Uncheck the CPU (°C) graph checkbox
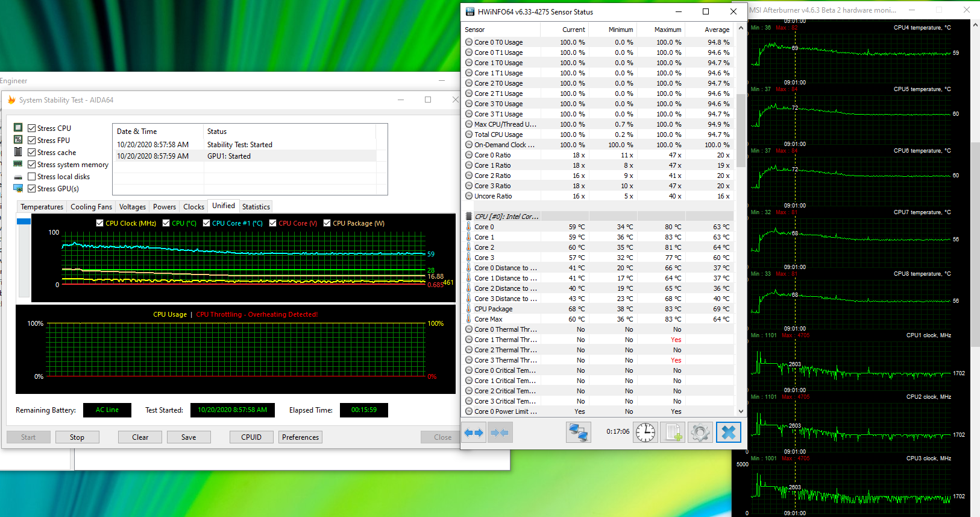Viewport: 980px width, 517px height. coord(166,223)
